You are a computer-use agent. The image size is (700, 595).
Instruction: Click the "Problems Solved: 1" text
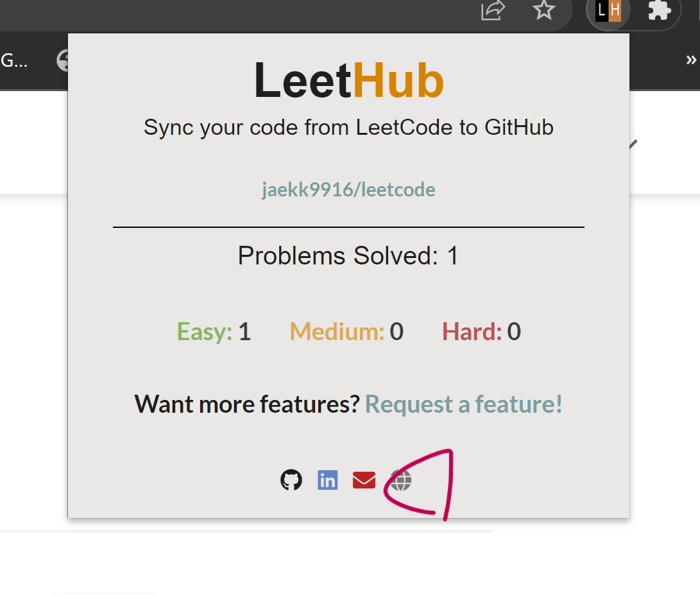click(x=348, y=256)
